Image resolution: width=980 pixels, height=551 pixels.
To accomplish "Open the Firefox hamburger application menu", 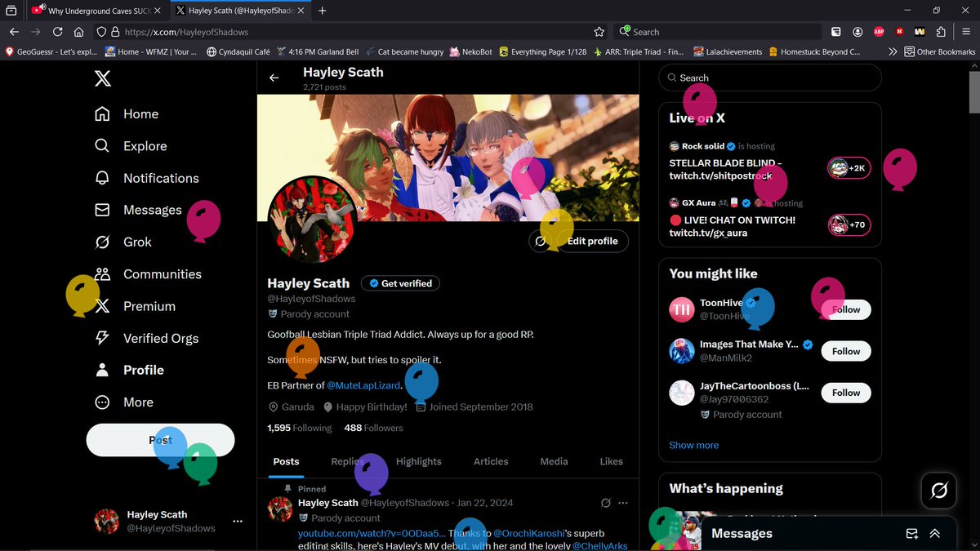I will point(965,32).
